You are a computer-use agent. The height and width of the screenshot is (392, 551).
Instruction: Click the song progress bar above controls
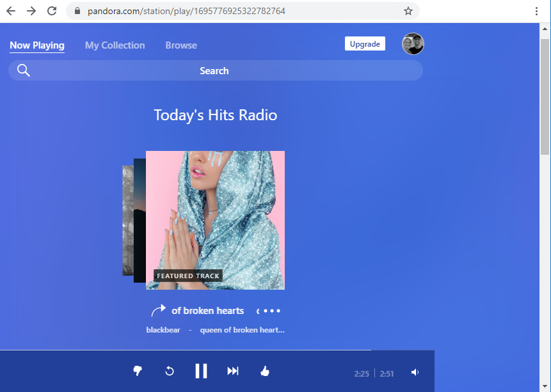click(x=192, y=350)
